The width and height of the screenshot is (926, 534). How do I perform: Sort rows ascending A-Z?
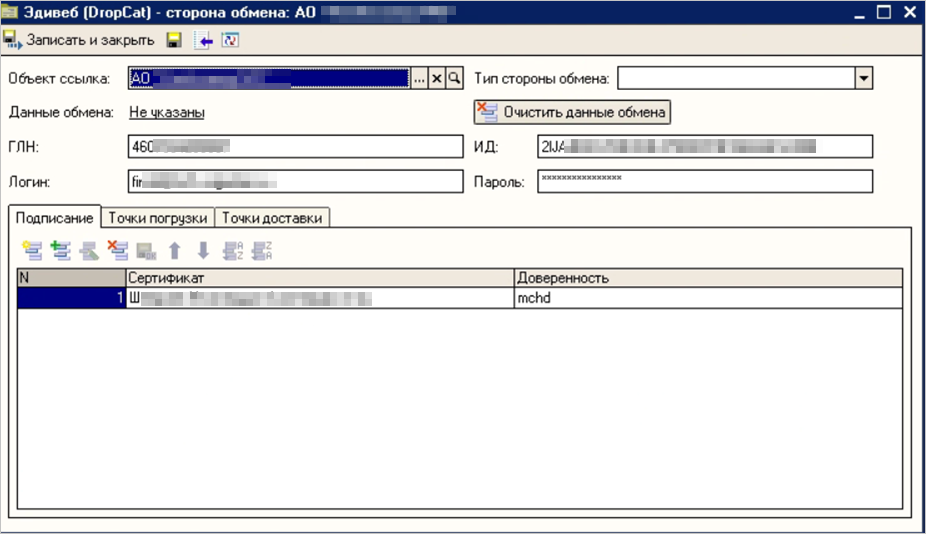232,250
